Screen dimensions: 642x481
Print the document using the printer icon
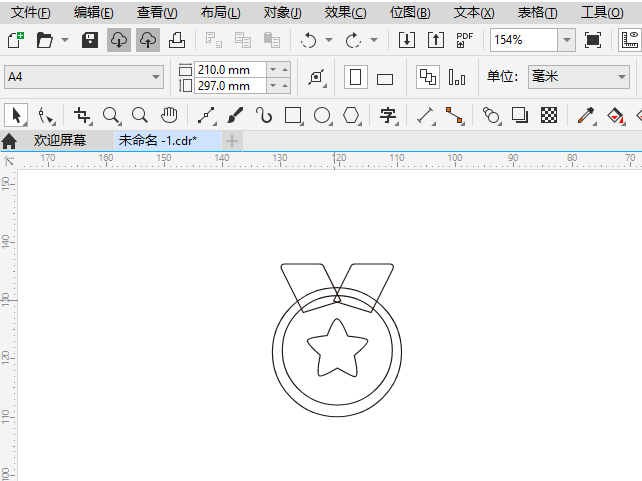tap(177, 40)
